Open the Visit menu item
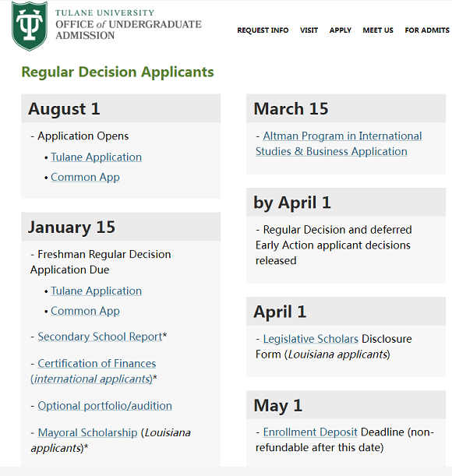Image resolution: width=452 pixels, height=476 pixels. [309, 30]
